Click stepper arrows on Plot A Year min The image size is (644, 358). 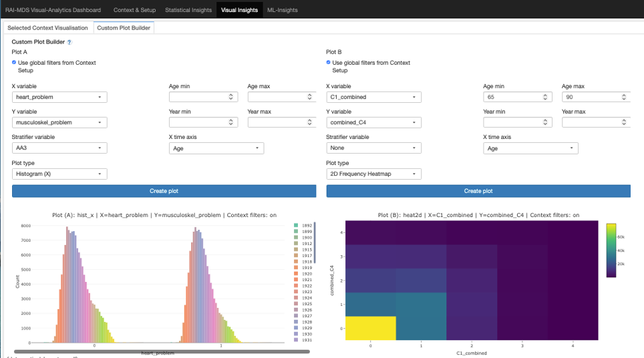pos(231,122)
